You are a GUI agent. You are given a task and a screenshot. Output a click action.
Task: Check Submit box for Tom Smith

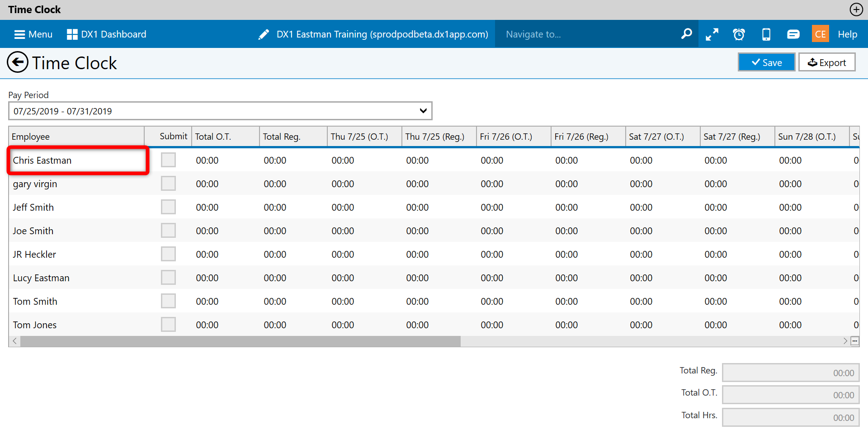168,301
